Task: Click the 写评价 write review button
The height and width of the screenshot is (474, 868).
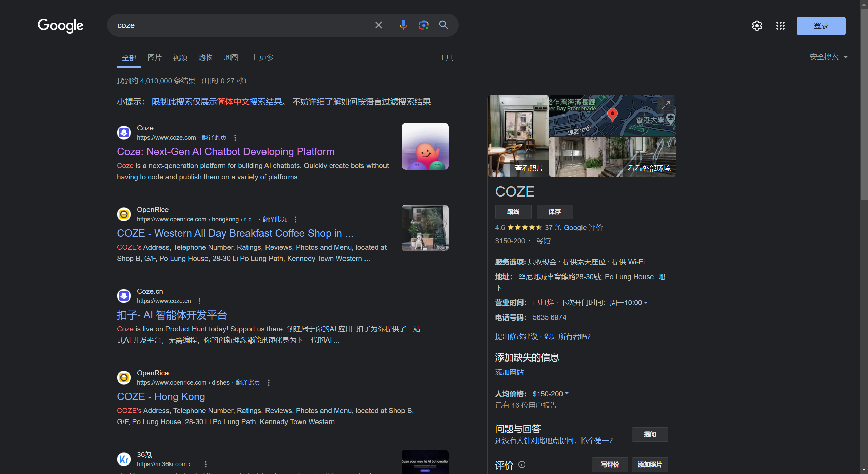Action: tap(610, 465)
